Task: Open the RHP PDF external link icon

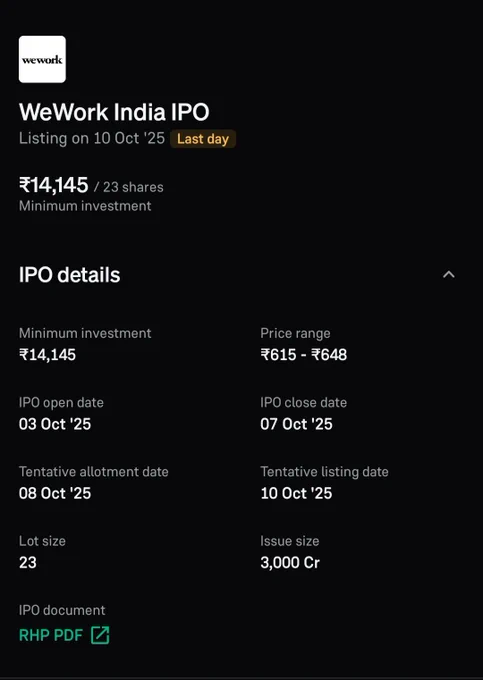Action: [x=100, y=635]
